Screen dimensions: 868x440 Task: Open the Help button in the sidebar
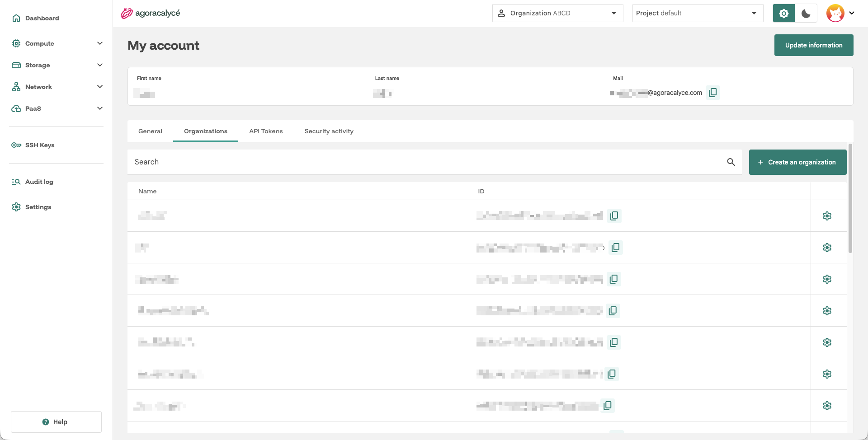(56, 422)
